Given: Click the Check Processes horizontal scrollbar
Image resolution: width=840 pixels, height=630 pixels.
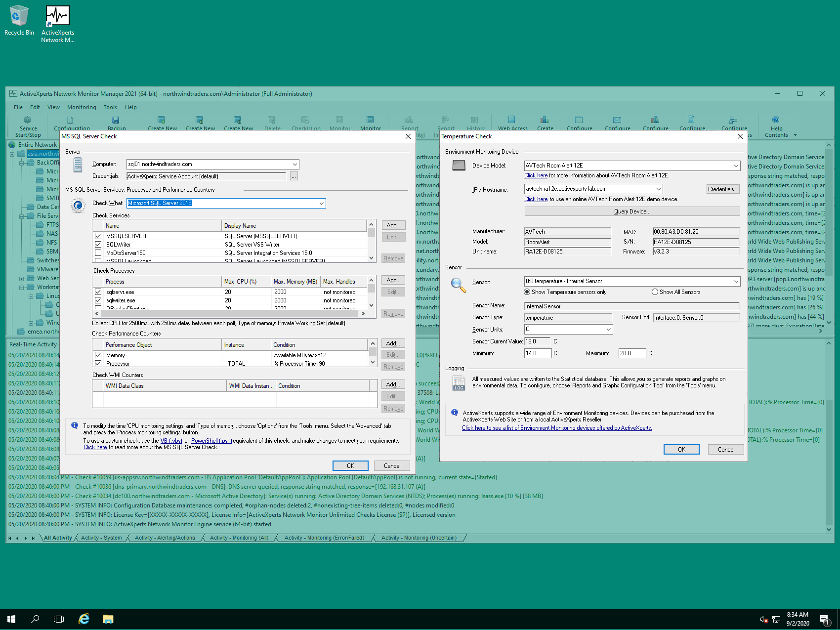Looking at the screenshot, I should [x=230, y=313].
